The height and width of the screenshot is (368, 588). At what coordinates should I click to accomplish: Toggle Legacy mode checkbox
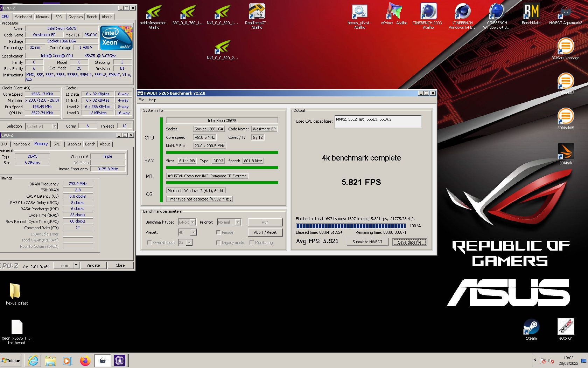(x=218, y=243)
